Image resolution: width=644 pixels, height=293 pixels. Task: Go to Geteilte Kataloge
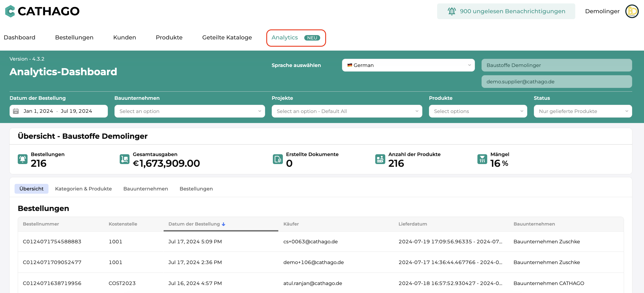(227, 38)
